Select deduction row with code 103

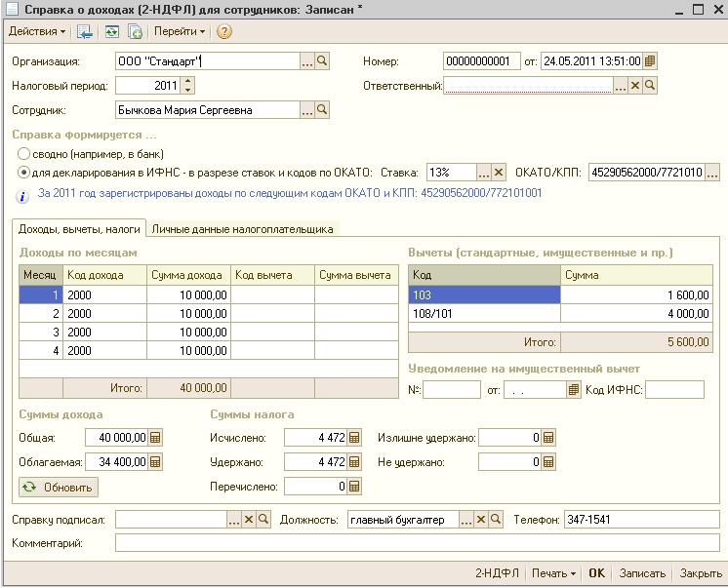click(x=560, y=294)
